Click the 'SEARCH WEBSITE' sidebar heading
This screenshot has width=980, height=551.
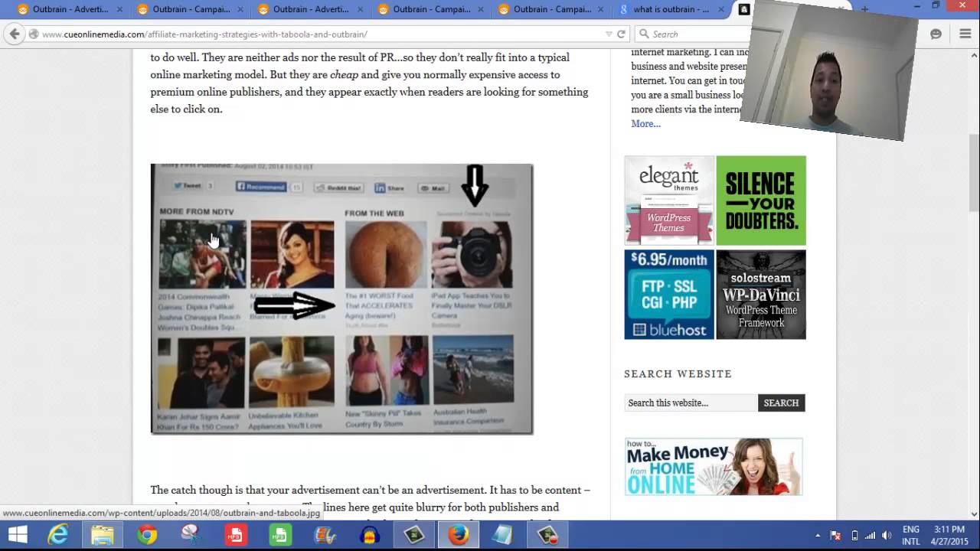678,373
